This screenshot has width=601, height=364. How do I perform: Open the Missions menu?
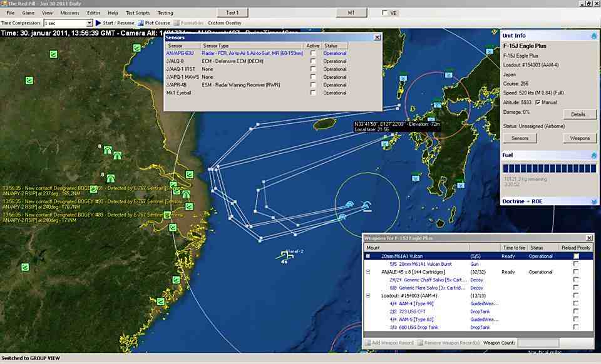[69, 13]
